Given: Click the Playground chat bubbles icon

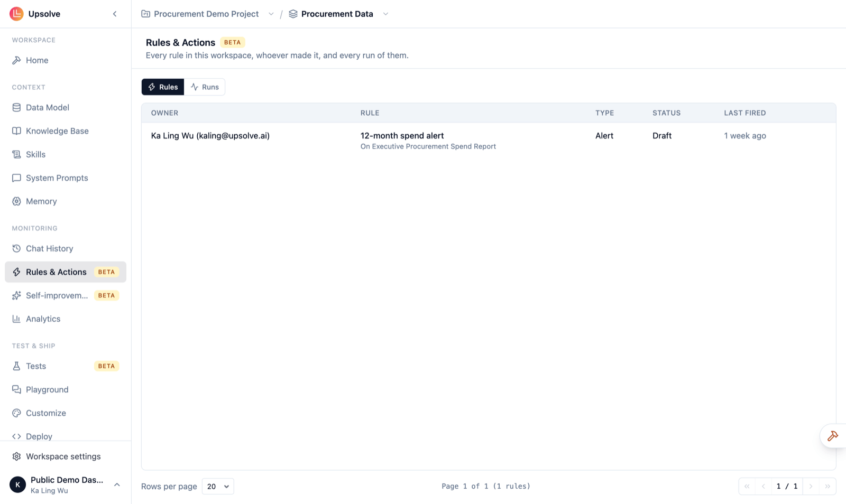Looking at the screenshot, I should [16, 389].
